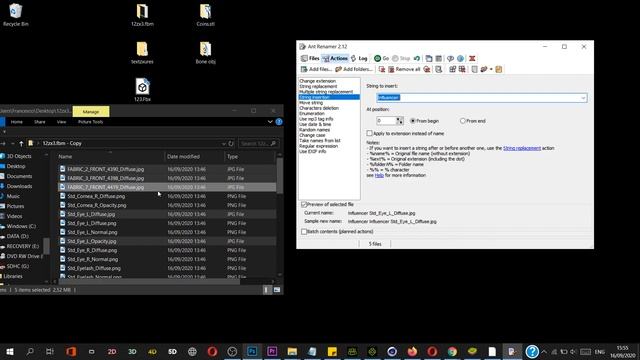The image size is (640, 360).
Task: Click the At position spinner arrows
Action: click(x=400, y=121)
